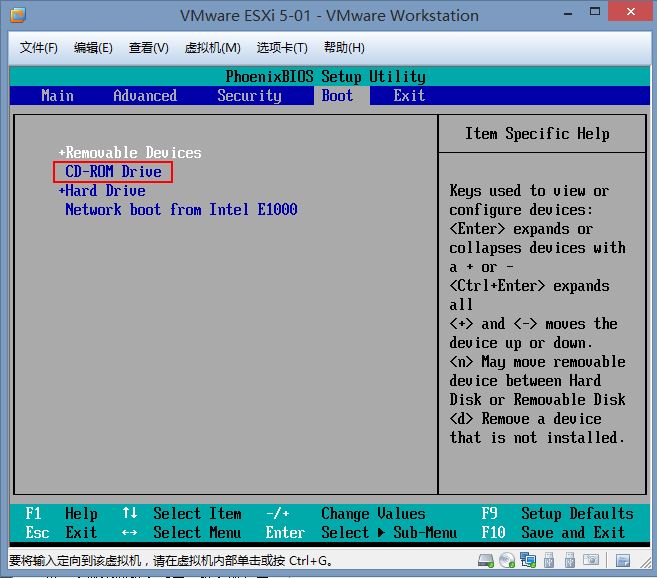Click the camera device status icon
The image size is (657, 578).
591,560
